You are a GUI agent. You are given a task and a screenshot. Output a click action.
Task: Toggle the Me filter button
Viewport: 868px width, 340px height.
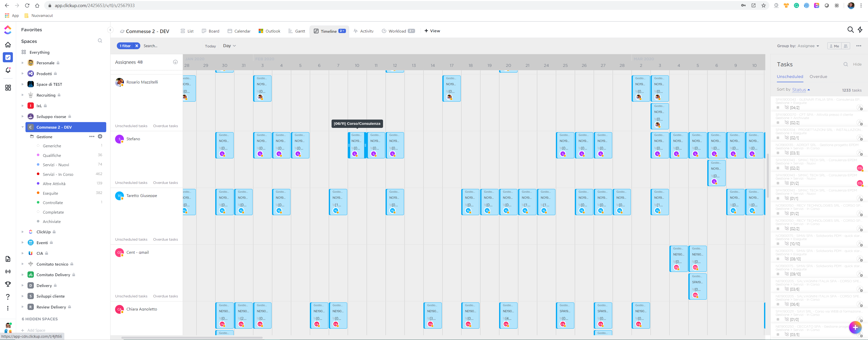834,46
